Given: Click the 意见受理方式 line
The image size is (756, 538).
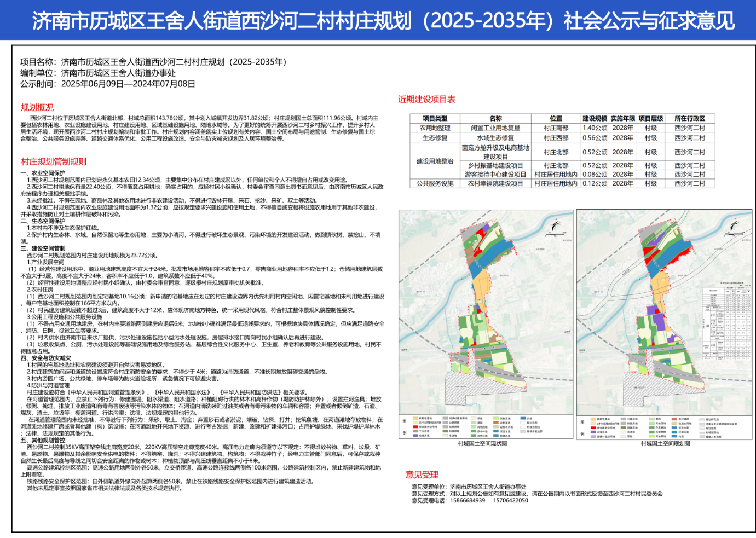Looking at the screenshot, I should pos(537,494).
